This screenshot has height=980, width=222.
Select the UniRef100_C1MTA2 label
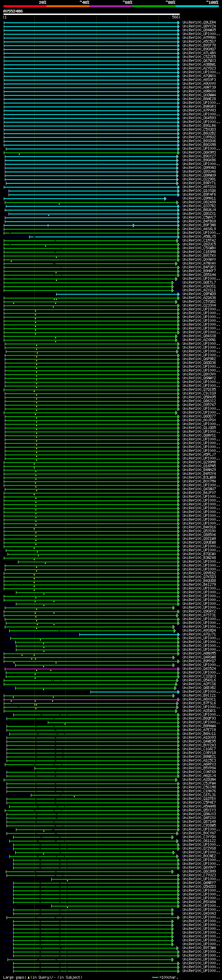199,241
